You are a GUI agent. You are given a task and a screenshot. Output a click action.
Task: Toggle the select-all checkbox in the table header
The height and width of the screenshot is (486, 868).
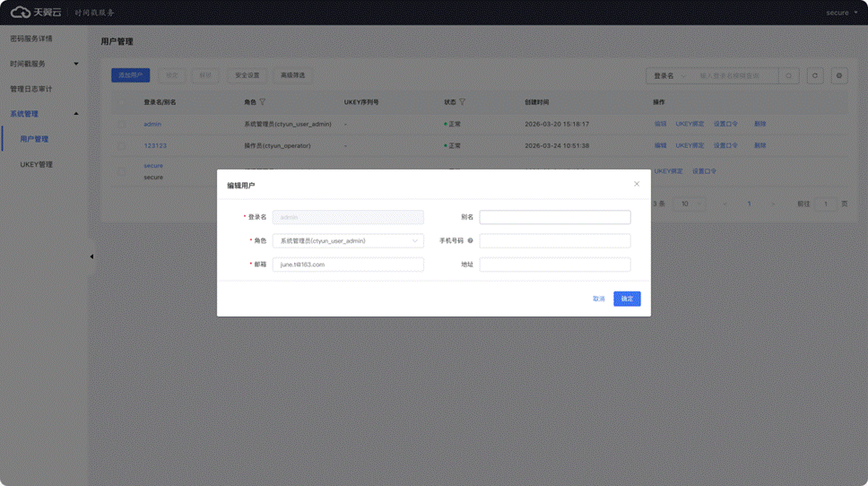[122, 102]
